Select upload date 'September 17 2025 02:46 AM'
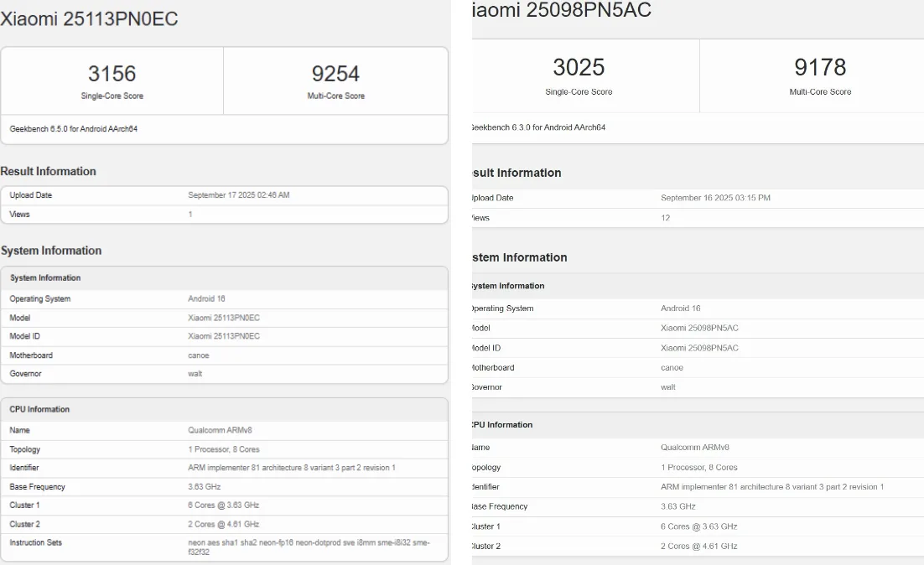924x565 pixels. (x=239, y=195)
